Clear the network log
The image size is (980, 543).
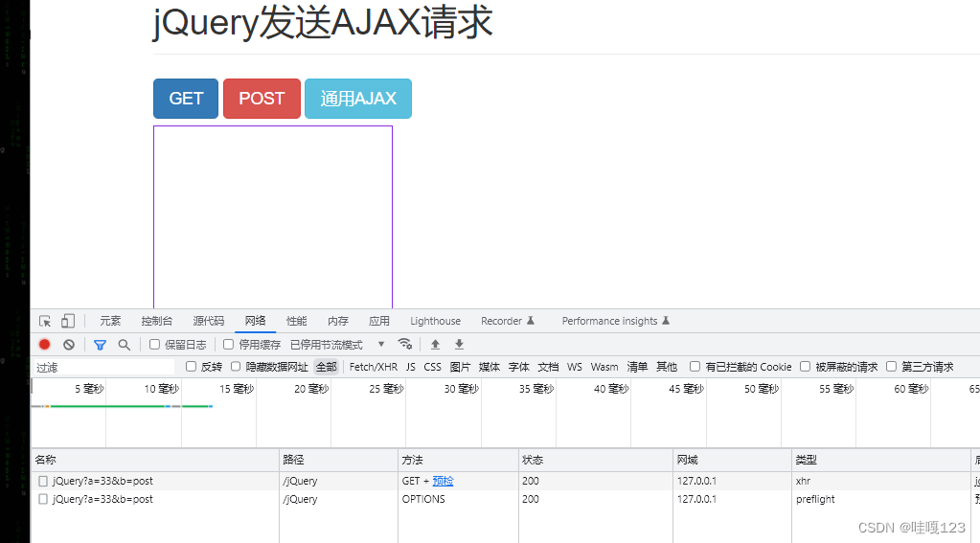coord(69,345)
